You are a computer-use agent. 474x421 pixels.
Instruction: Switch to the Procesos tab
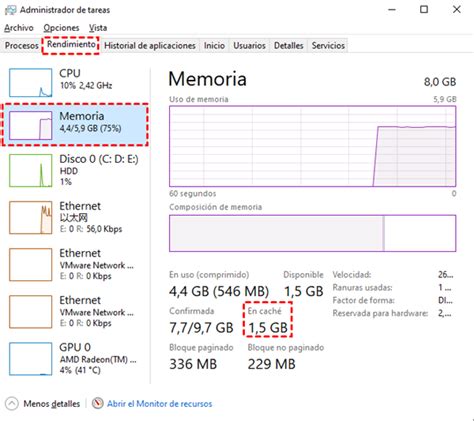[x=22, y=46]
